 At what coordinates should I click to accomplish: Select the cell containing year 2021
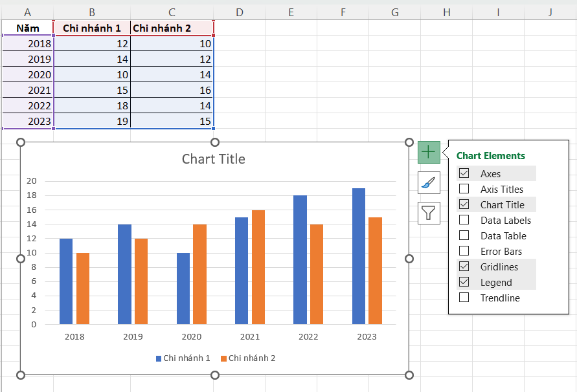click(28, 90)
